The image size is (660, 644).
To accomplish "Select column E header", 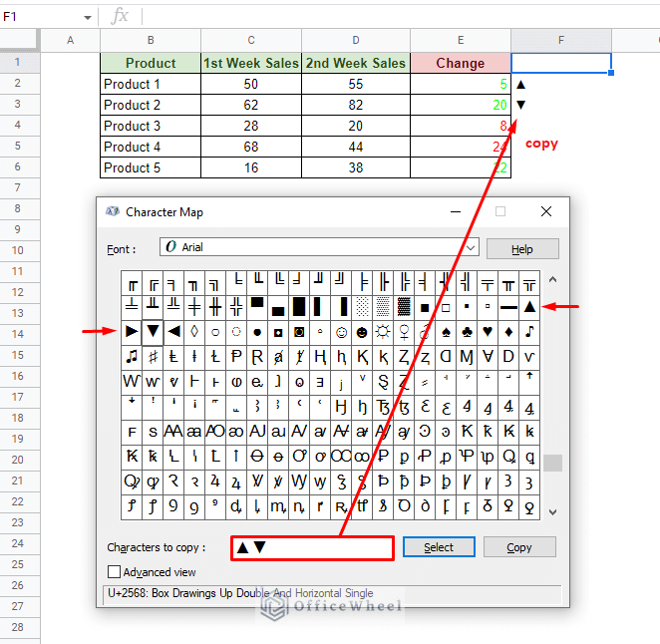I will 461,40.
